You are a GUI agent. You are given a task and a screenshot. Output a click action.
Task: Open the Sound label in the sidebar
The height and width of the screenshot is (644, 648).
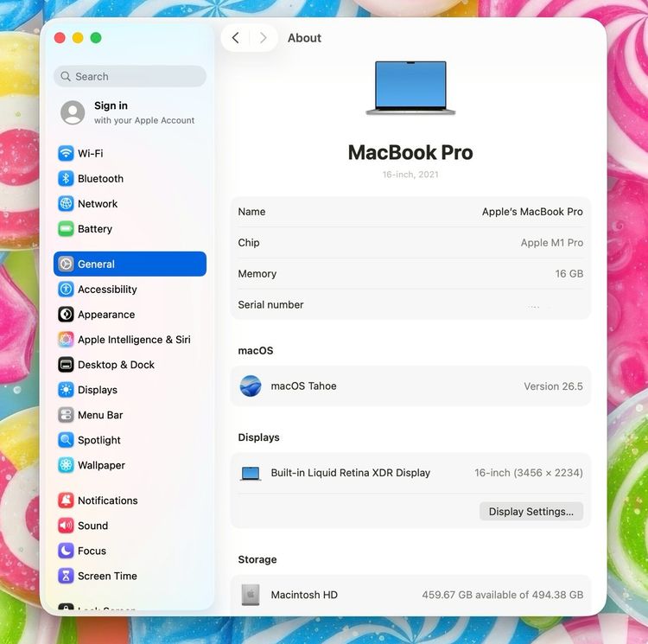(93, 526)
